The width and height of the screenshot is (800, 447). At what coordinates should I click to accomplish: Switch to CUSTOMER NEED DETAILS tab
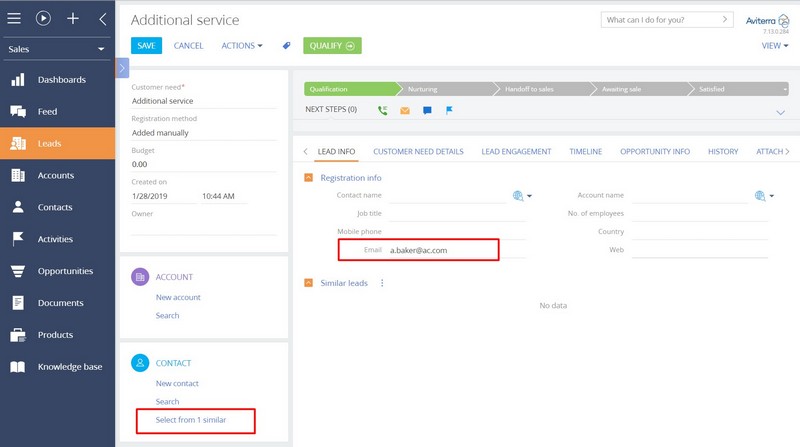(418, 152)
